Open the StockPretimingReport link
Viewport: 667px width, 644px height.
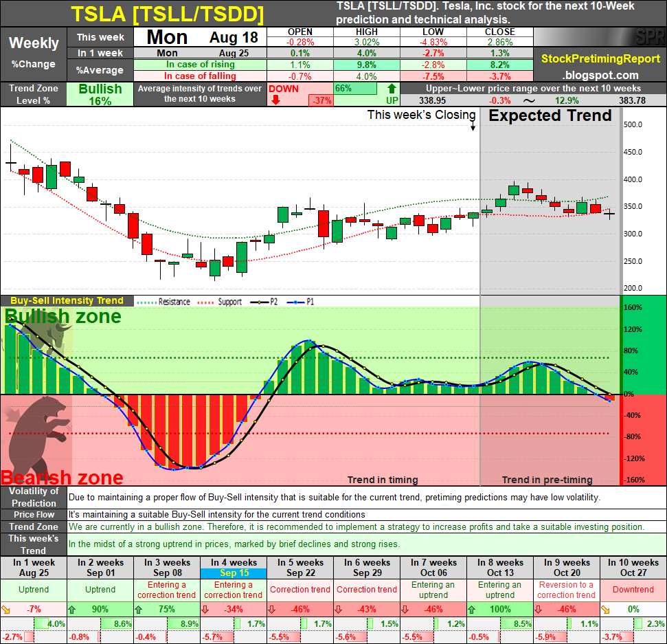point(600,58)
